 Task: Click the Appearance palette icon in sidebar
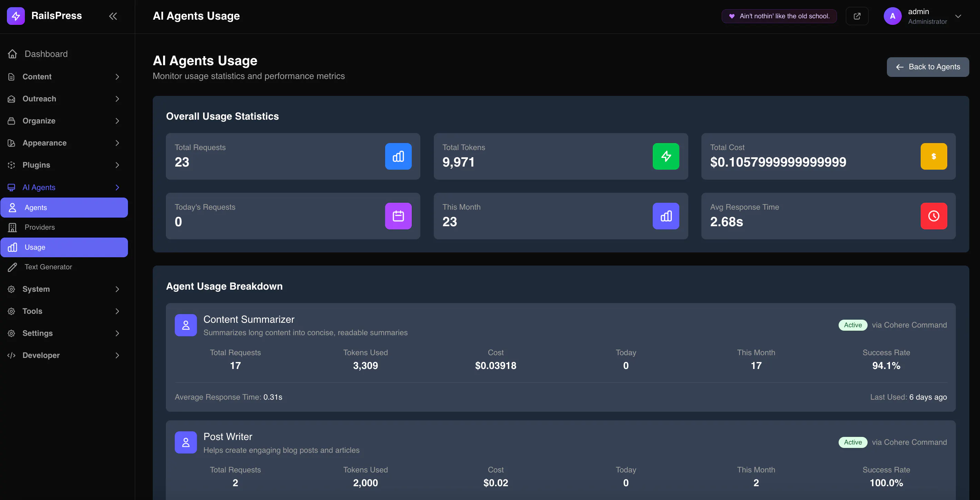point(11,143)
